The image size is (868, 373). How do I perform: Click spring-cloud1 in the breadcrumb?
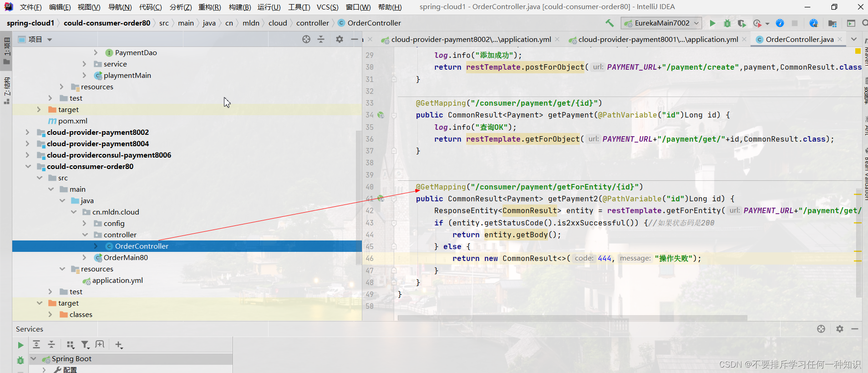[x=30, y=23]
